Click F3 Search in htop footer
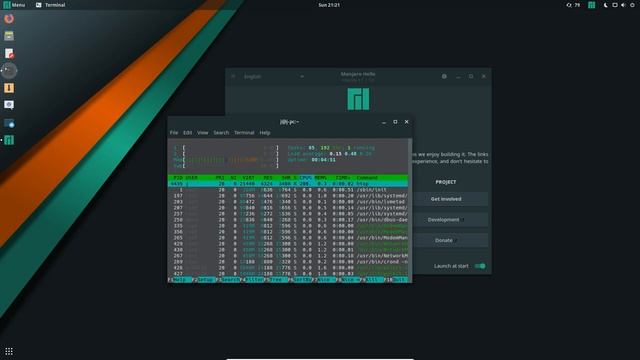The image size is (640, 360). (x=228, y=280)
